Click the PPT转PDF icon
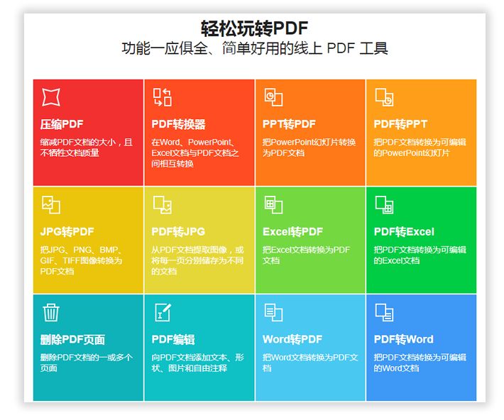504x420 pixels. tap(273, 97)
